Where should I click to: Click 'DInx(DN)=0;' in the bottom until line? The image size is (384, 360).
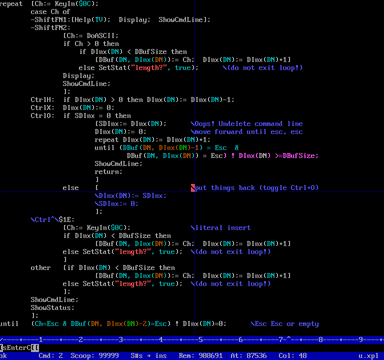[204, 324]
